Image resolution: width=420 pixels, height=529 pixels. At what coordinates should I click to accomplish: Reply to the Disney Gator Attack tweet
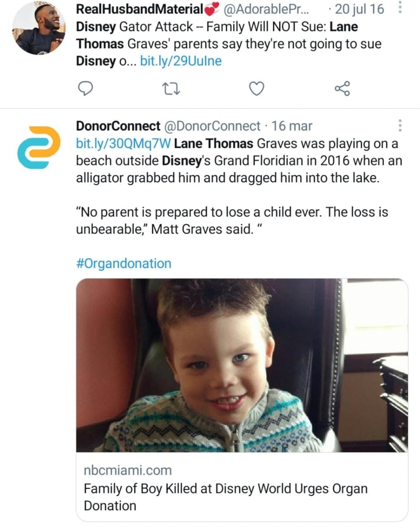point(84,88)
